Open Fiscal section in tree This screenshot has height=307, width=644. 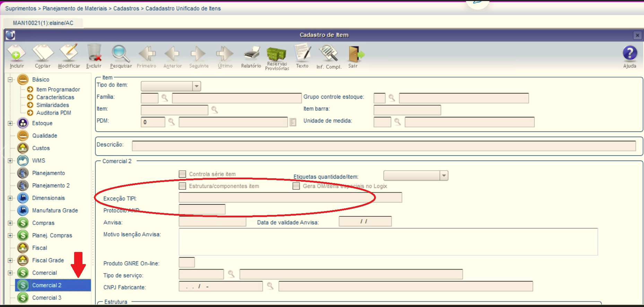(x=40, y=248)
